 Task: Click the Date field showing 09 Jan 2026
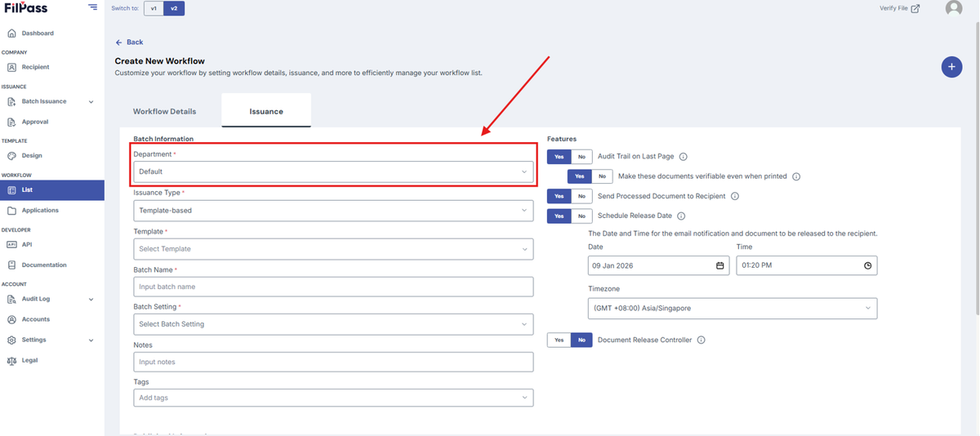[x=658, y=265]
